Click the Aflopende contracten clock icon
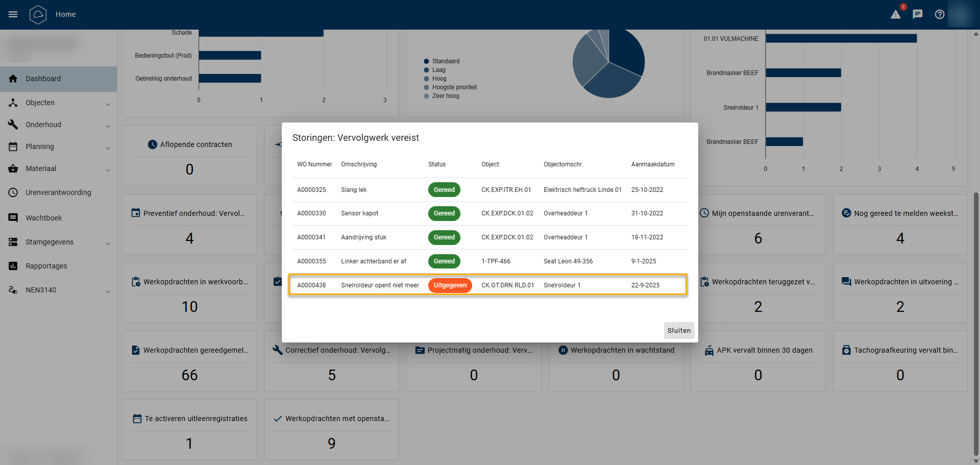Screen dimensions: 980x465 click(152, 144)
